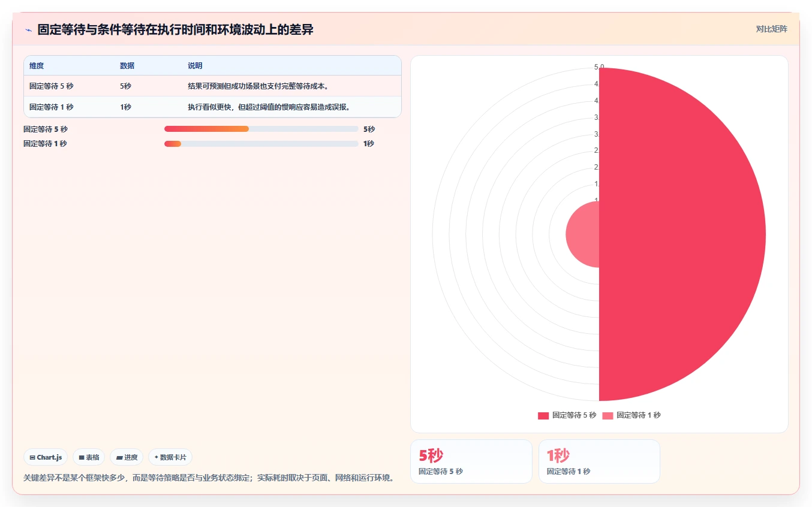The image size is (812, 507).
Task: Click the 1秒 label after progress bar
Action: 369,143
